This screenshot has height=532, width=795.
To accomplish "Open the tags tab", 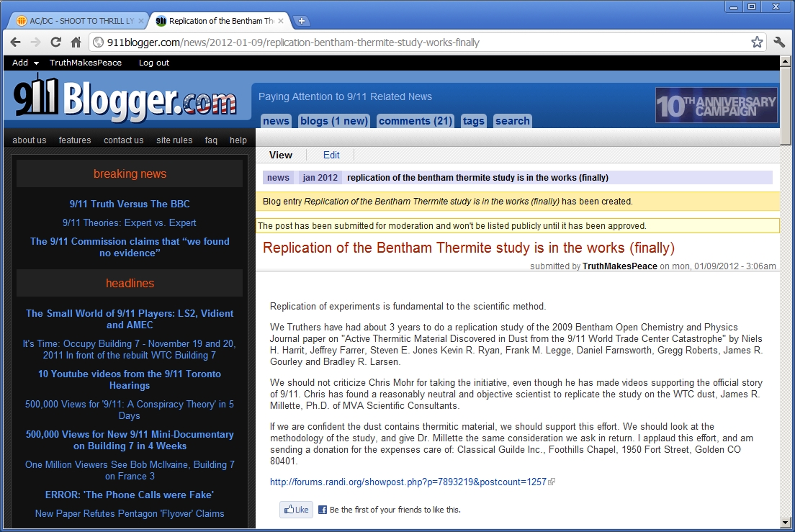I will [x=474, y=121].
